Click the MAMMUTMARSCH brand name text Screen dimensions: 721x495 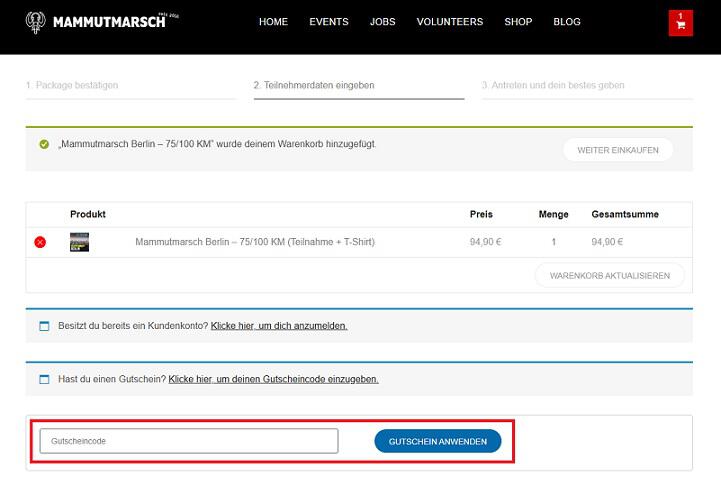109,22
